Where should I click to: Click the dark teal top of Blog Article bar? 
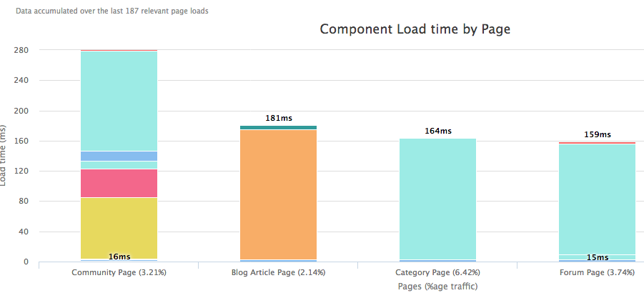click(x=278, y=127)
